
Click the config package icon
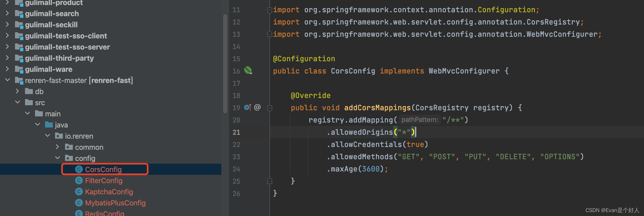(69, 158)
